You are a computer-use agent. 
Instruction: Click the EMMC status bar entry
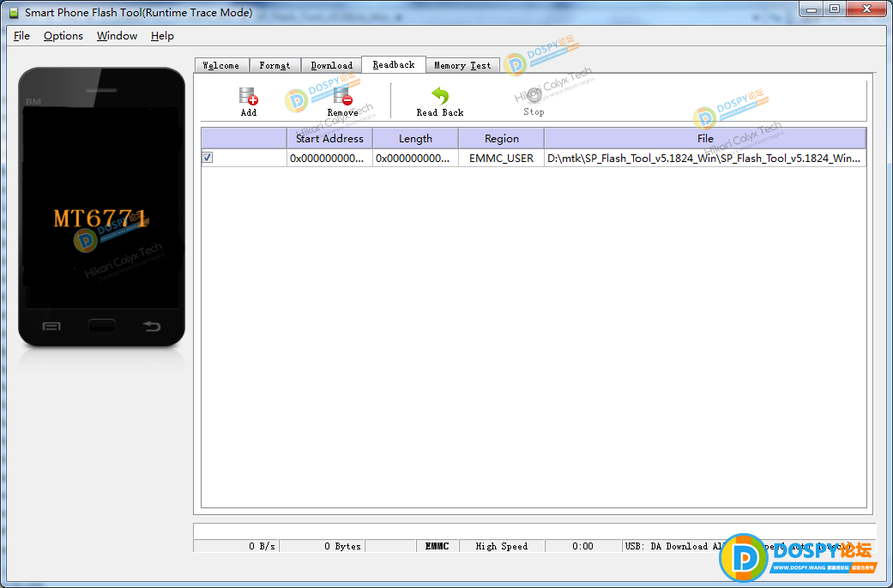(x=437, y=546)
